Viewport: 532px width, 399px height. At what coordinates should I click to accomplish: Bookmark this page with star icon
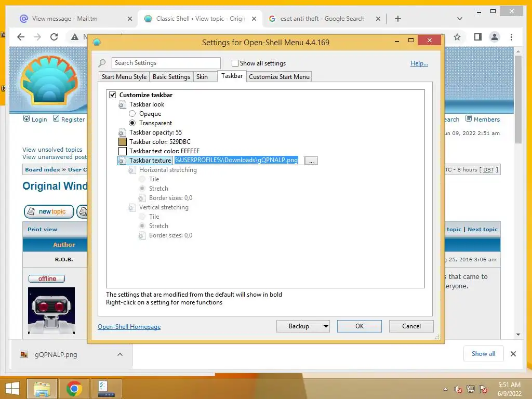coord(457,37)
